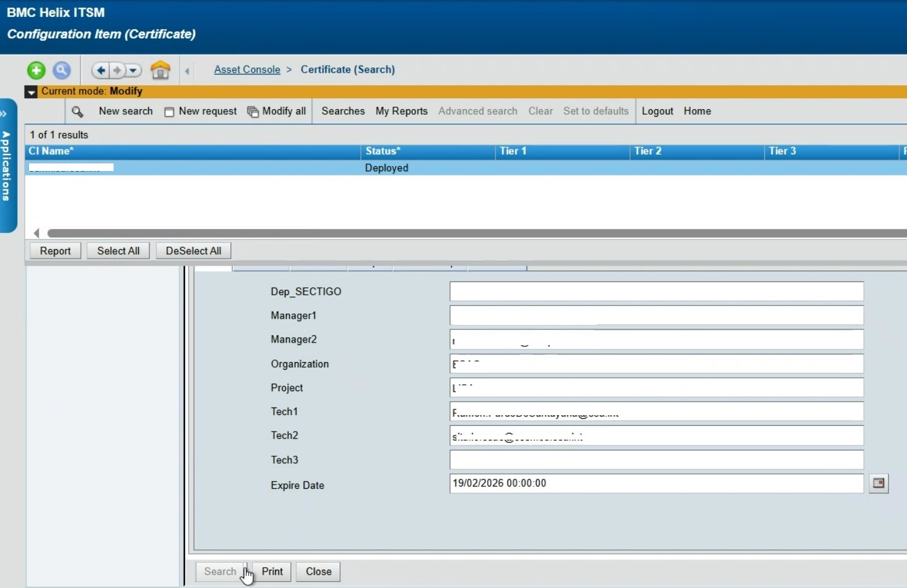Select the Deployed result row
The image size is (907, 588).
[386, 168]
